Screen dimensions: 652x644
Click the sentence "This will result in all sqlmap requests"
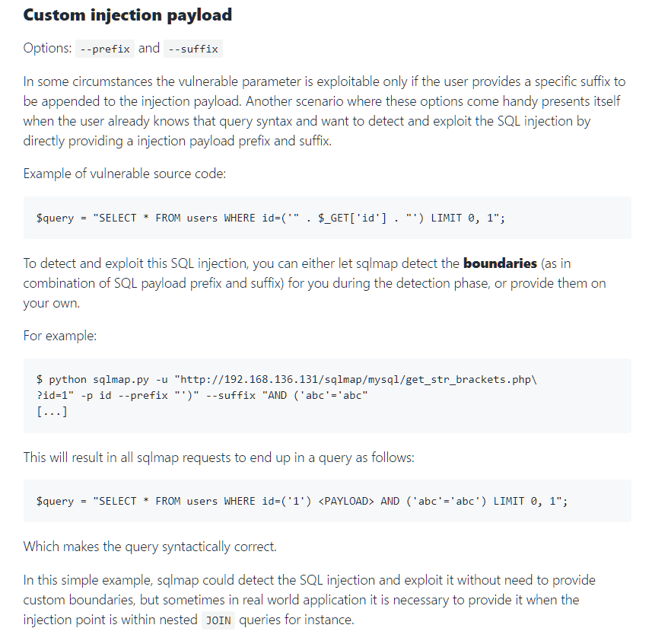218,457
